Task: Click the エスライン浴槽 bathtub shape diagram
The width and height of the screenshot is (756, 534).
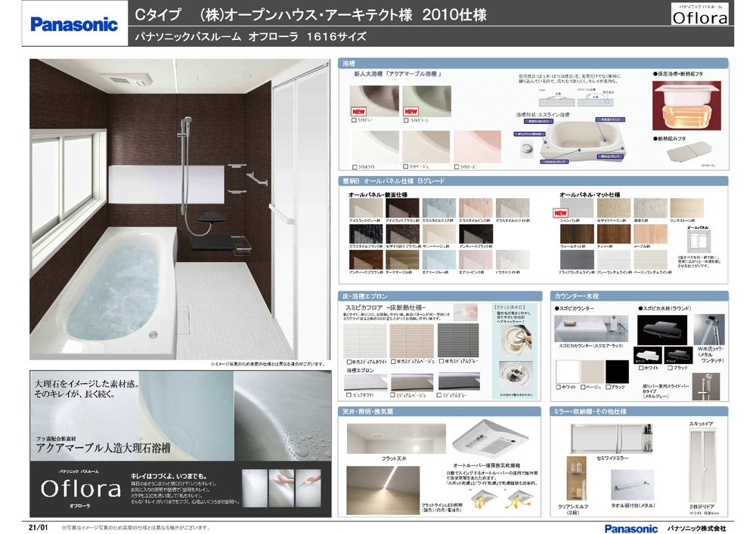Action: point(583,140)
